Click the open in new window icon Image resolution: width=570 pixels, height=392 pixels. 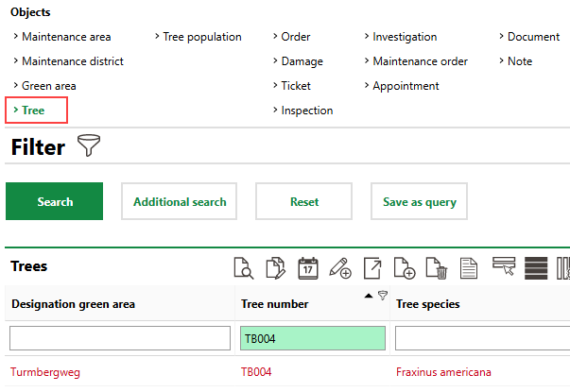pos(372,268)
